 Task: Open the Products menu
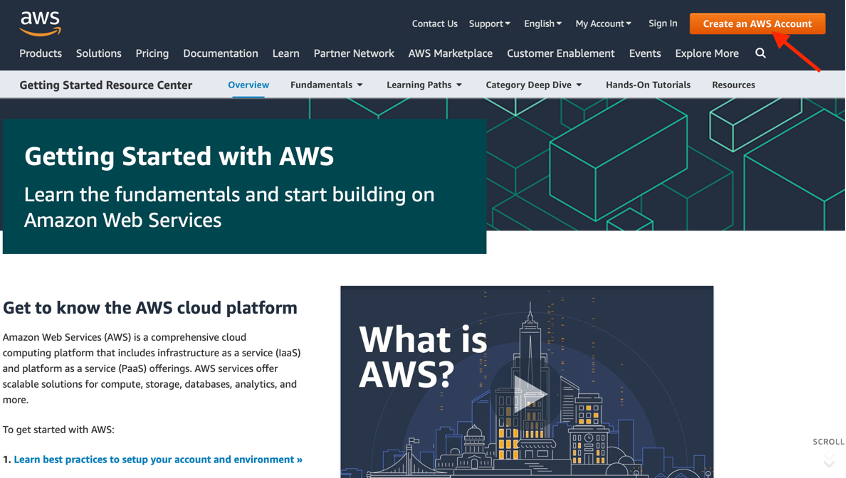pyautogui.click(x=40, y=53)
